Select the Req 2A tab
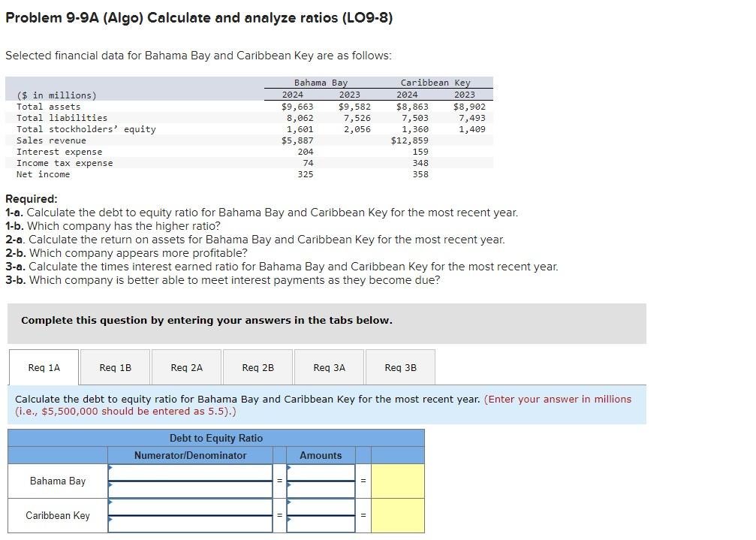 185,367
